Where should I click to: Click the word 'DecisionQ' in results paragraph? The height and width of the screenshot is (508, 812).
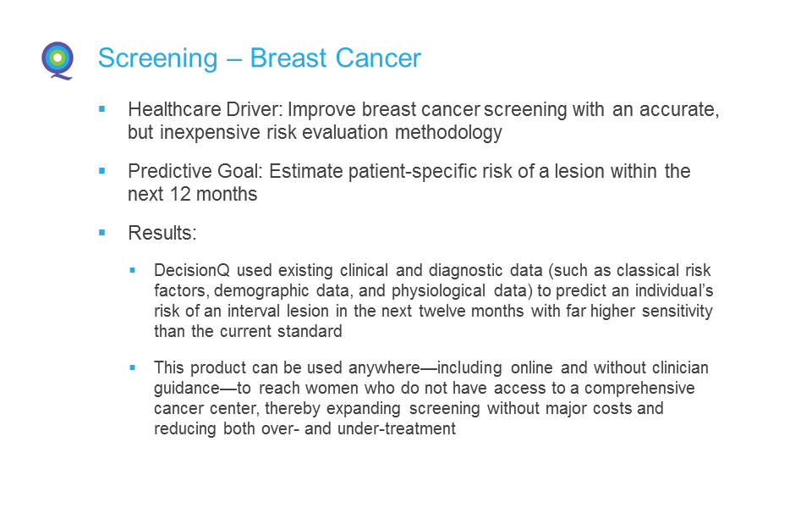pyautogui.click(x=192, y=270)
